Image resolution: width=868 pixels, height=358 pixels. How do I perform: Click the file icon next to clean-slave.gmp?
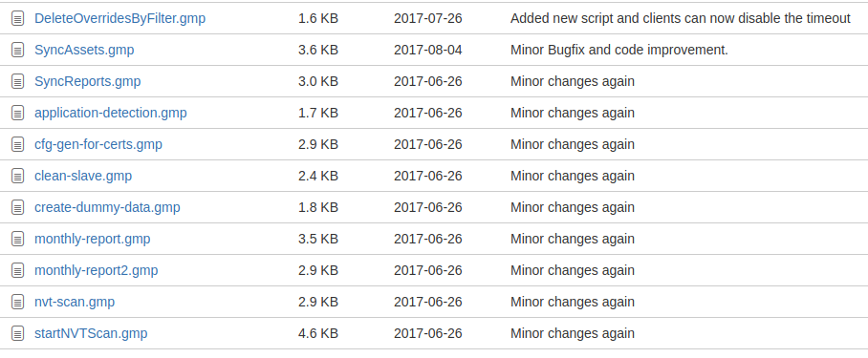pyautogui.click(x=18, y=176)
